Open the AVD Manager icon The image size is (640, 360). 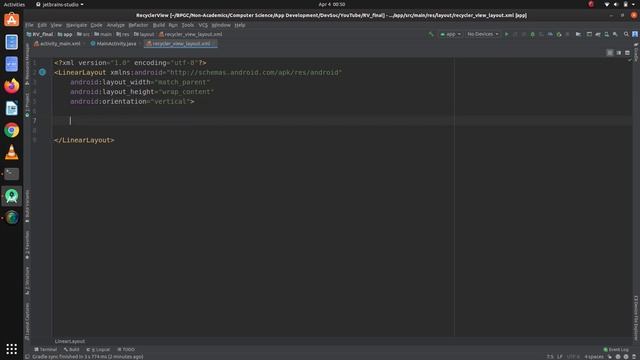[x=607, y=34]
